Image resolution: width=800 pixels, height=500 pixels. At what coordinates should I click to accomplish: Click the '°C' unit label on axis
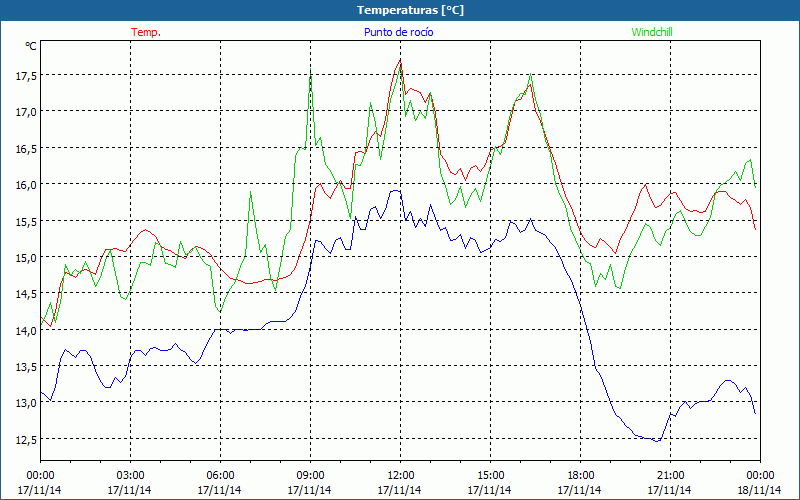31,46
